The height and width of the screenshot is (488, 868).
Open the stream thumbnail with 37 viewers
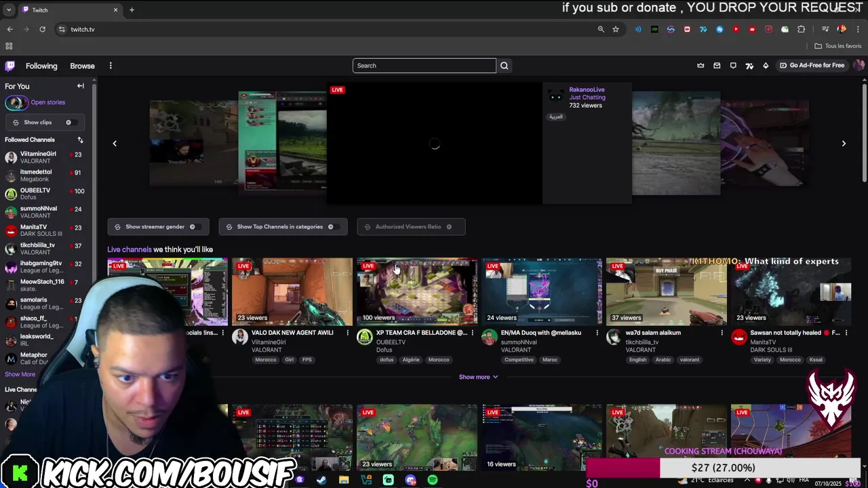click(x=667, y=291)
